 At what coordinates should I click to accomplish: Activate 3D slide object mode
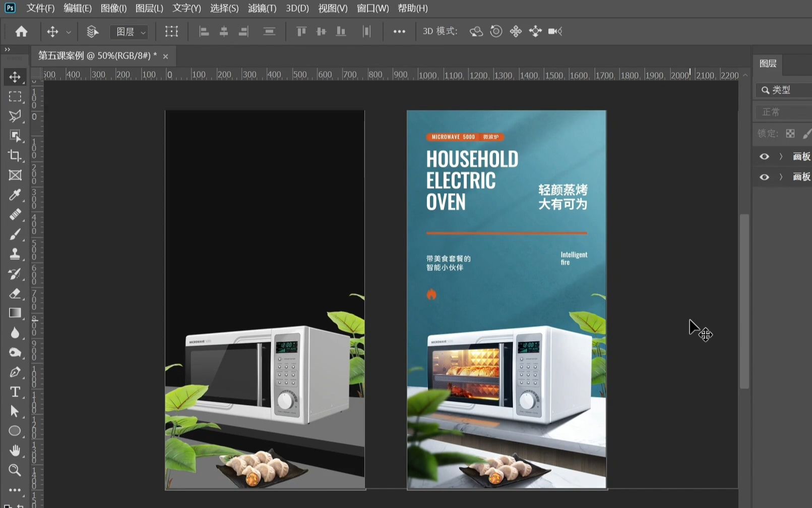535,31
